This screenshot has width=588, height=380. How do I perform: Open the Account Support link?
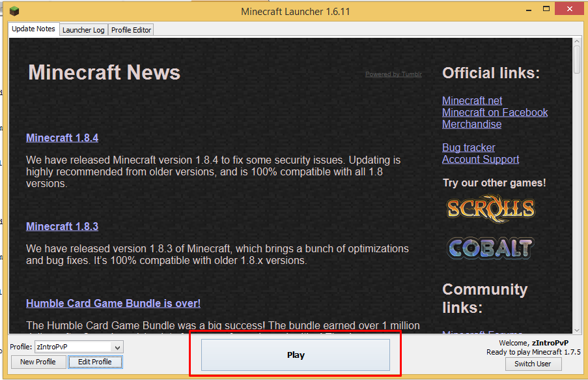(x=481, y=159)
